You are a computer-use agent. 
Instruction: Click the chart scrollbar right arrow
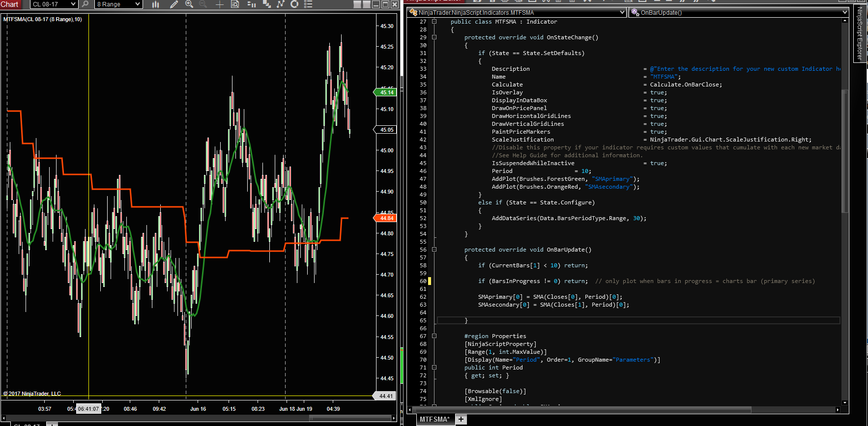[x=394, y=418]
